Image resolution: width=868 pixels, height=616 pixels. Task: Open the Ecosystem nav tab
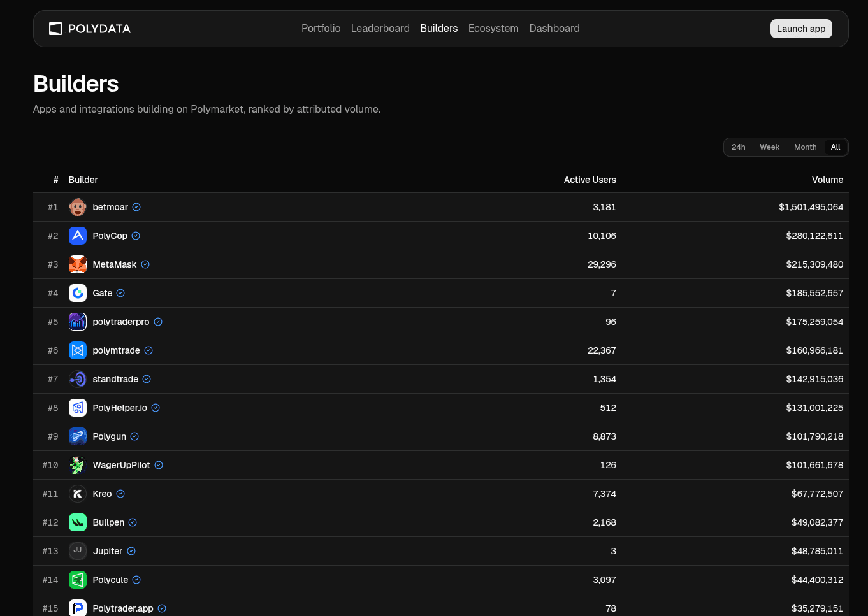[x=493, y=29]
